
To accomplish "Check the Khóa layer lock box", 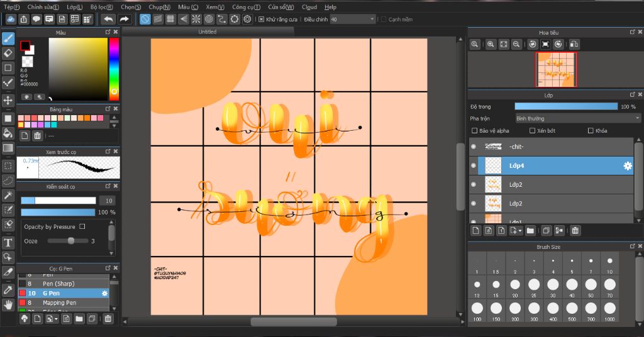I will tap(591, 131).
